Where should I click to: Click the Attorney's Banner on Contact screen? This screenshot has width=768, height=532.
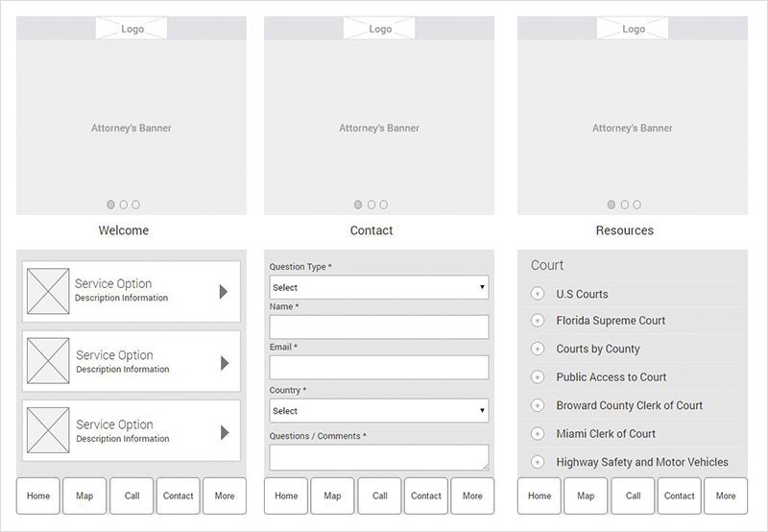click(x=379, y=128)
